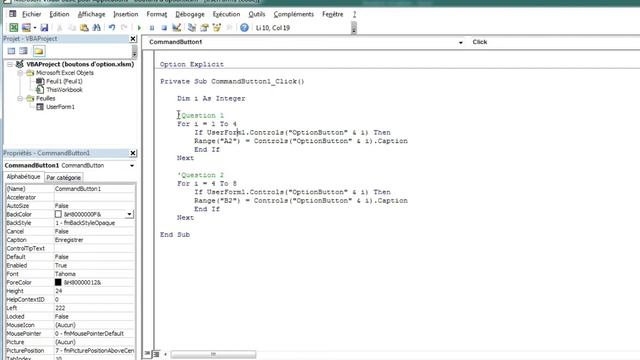Screen dimensions: 640x360
Task: Open the Fenêtre menu
Action: [x=333, y=14]
